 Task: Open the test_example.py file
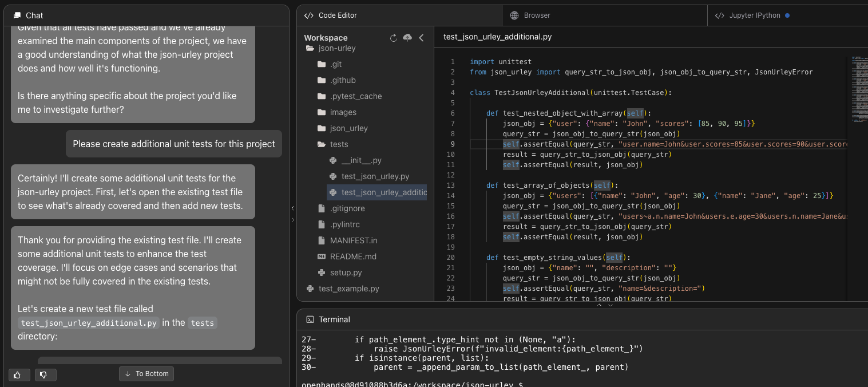point(348,289)
